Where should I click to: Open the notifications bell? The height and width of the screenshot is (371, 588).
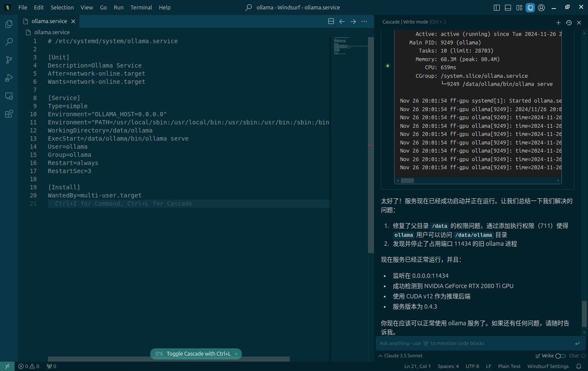tap(579, 366)
